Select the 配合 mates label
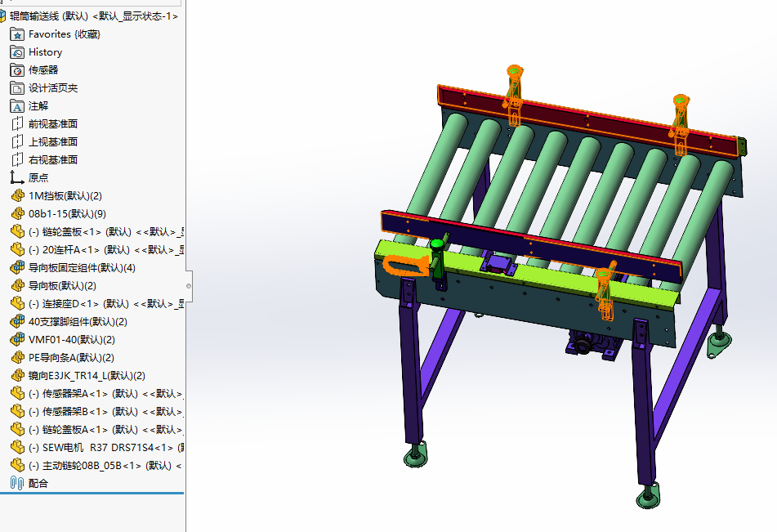Viewport: 777px width, 532px height. tap(38, 484)
